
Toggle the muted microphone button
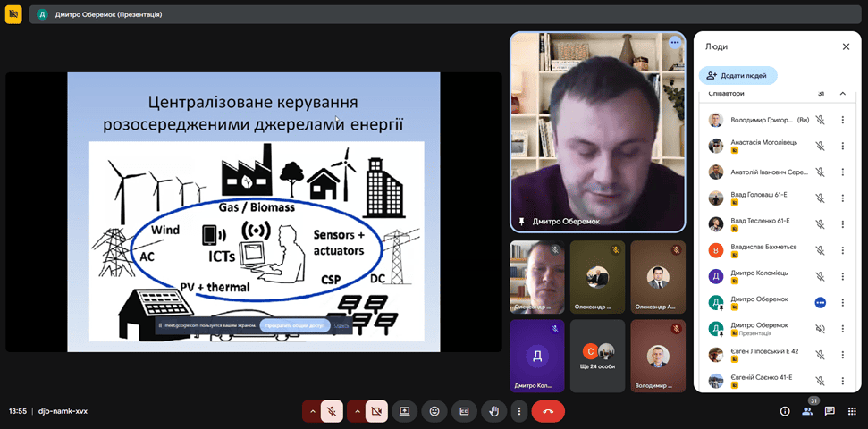332,411
